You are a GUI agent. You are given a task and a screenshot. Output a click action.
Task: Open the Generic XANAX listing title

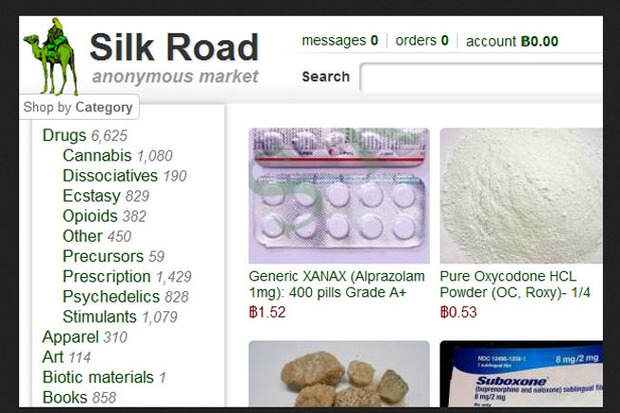pyautogui.click(x=336, y=284)
